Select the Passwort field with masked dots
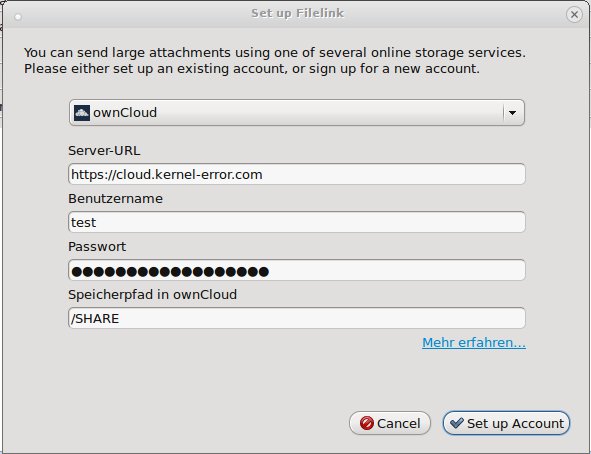 tap(297, 270)
